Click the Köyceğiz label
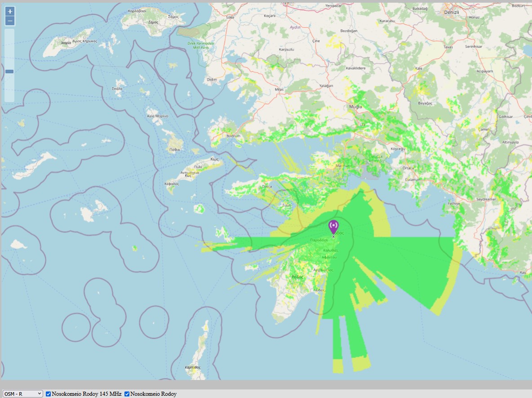 click(398, 149)
